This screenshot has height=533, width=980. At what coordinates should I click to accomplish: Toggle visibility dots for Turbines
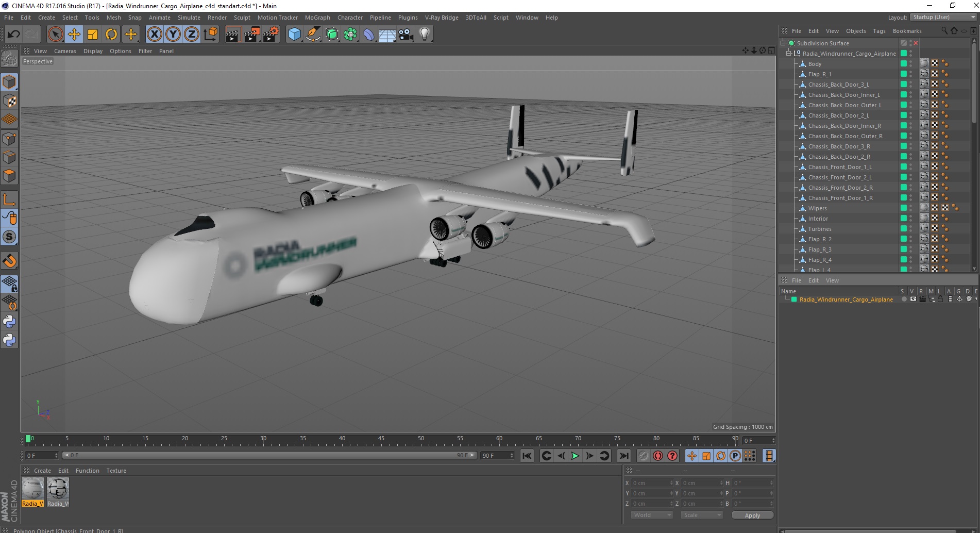point(911,229)
